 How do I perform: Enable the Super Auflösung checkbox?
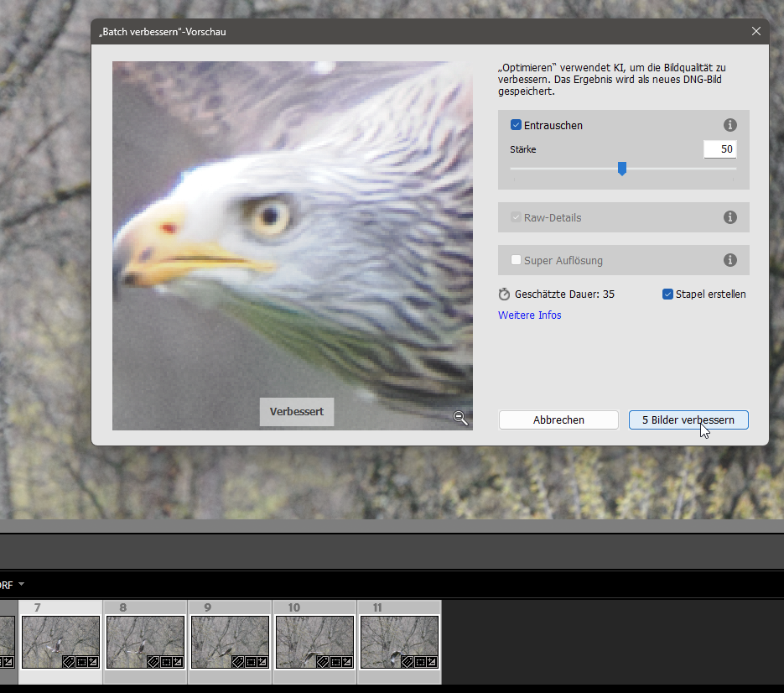[516, 260]
